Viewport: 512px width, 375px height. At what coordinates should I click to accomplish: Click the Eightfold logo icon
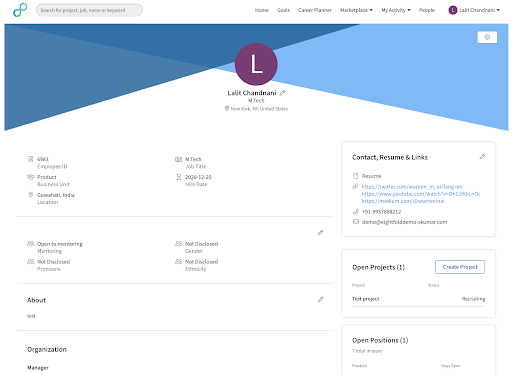click(20, 10)
